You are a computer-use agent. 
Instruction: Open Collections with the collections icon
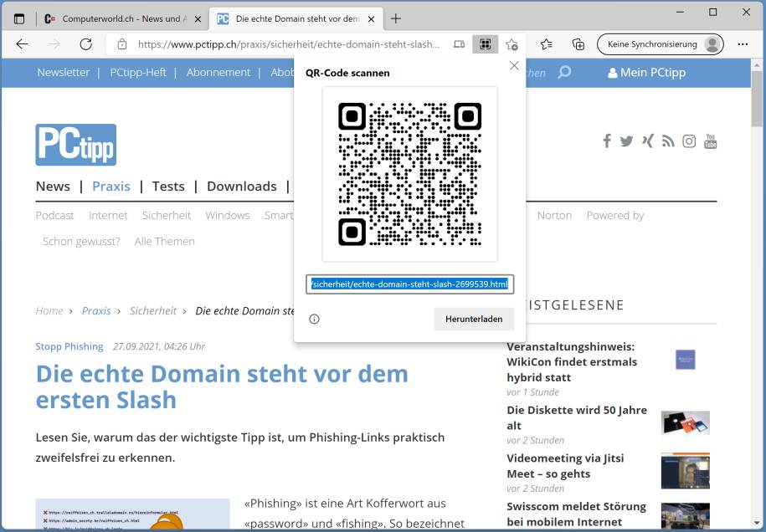578,44
